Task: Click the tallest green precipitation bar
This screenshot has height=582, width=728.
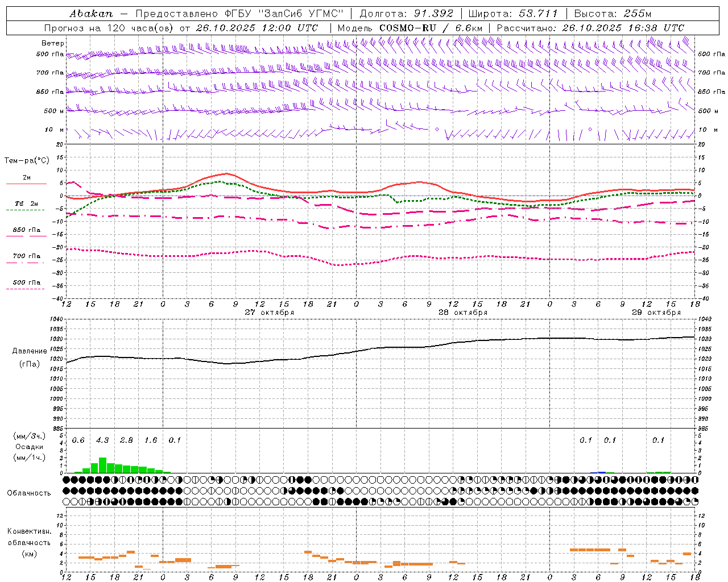Action: click(102, 465)
